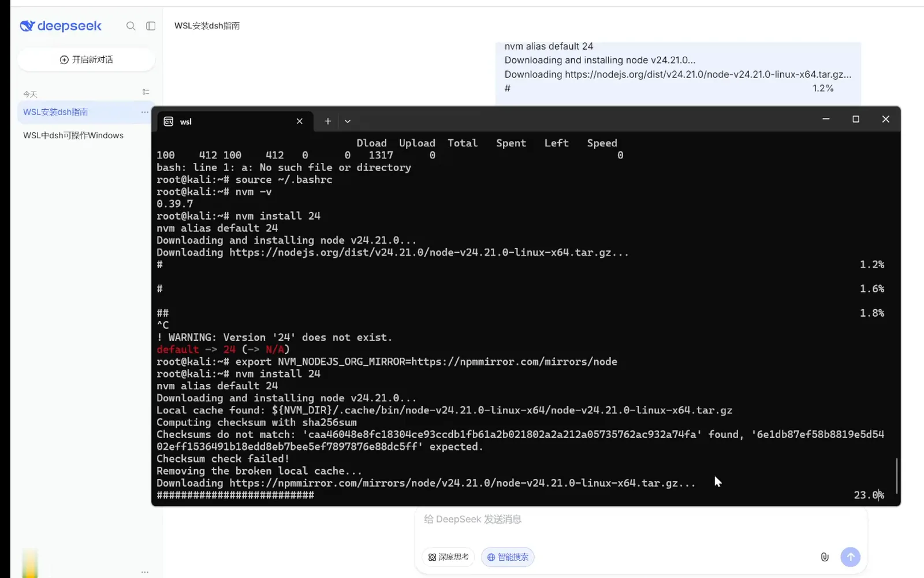Screen dimensions: 924x578
Task: Click the chat title WSL安装dsh指南 in the header
Action: click(x=207, y=26)
